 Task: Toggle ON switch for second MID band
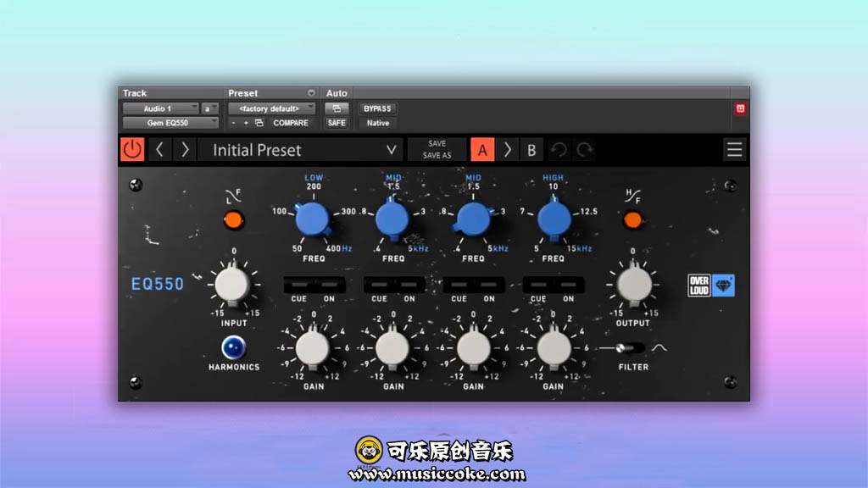(x=489, y=285)
